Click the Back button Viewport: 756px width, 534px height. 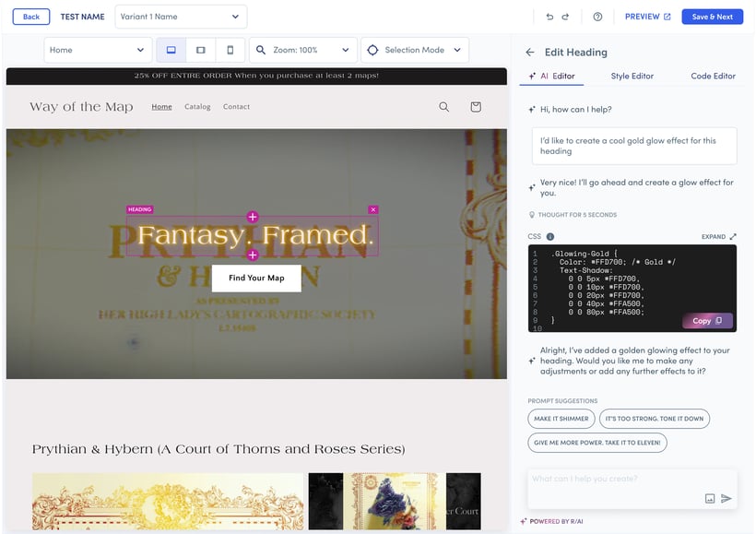pyautogui.click(x=31, y=17)
